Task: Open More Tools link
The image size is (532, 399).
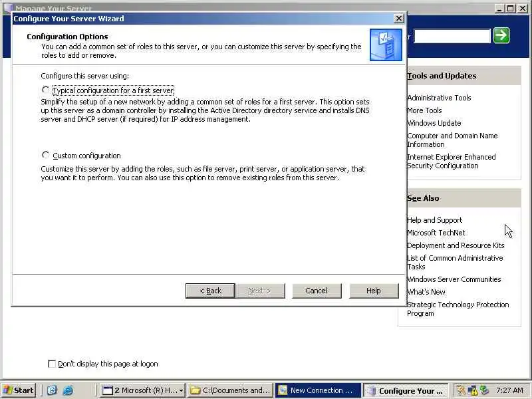Action: point(424,110)
